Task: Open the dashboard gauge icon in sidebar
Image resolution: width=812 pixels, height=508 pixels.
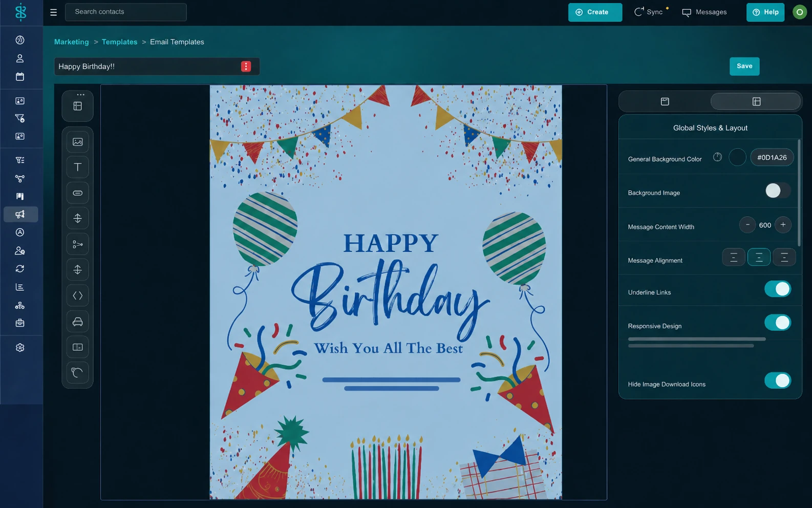Action: [x=20, y=40]
